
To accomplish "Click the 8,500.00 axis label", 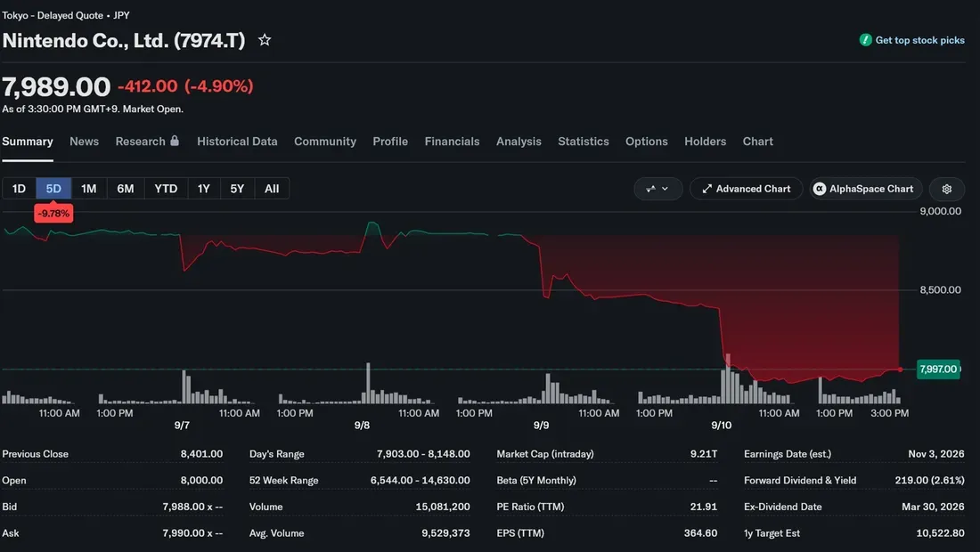I will pyautogui.click(x=940, y=289).
